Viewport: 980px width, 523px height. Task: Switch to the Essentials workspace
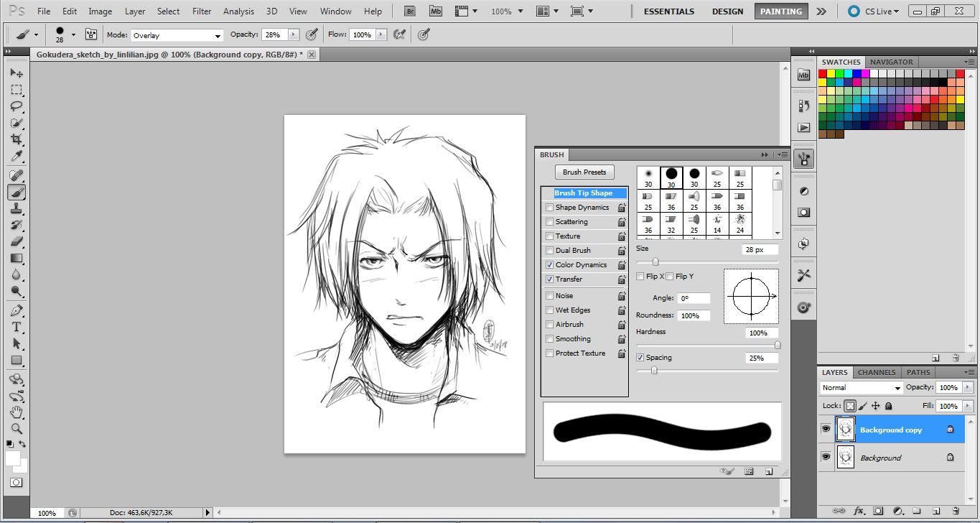[x=668, y=11]
